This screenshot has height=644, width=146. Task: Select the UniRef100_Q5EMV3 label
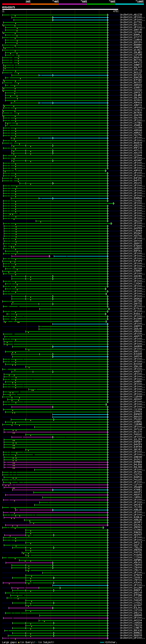(131, 527)
